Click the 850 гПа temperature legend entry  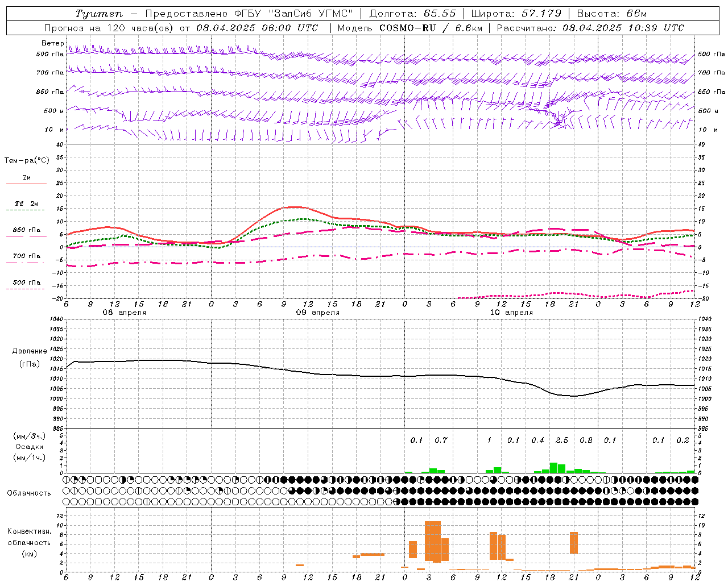coord(27,230)
